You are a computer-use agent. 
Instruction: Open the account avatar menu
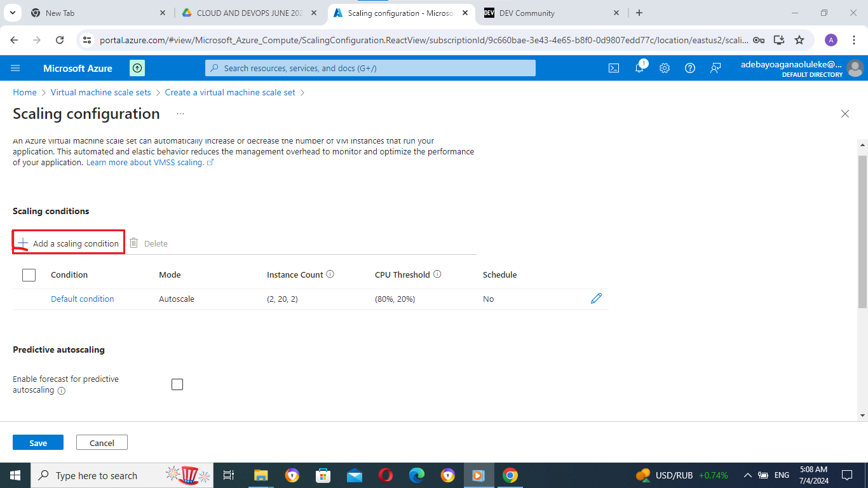855,68
